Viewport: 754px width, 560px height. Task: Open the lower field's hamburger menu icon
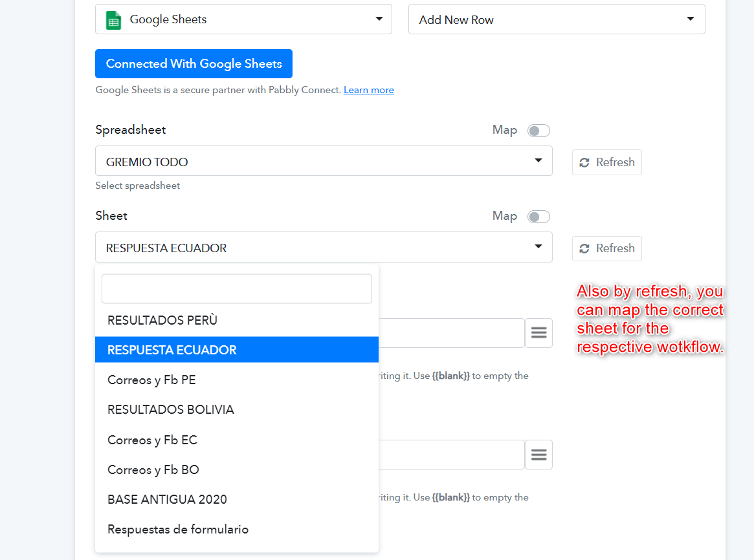pos(538,455)
